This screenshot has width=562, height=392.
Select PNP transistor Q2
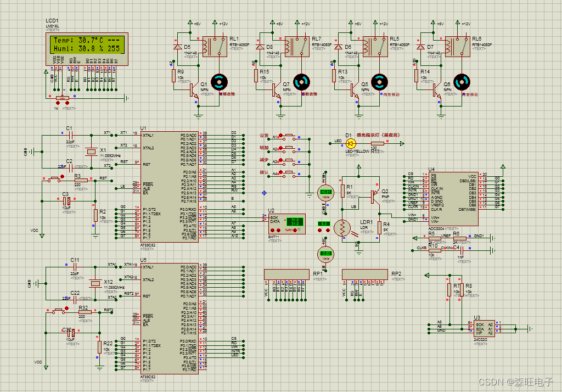[375, 196]
